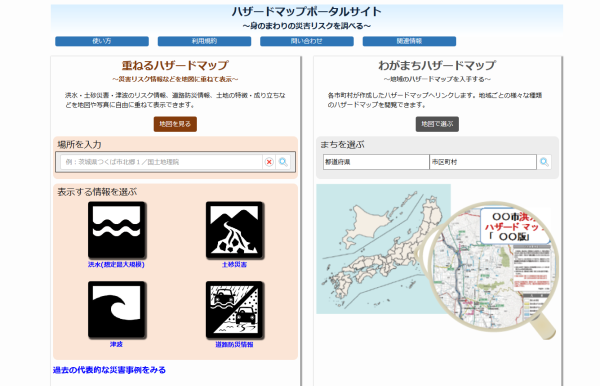Click the 洪水(想定最大規模) flood icon
Image resolution: width=600 pixels, height=386 pixels.
pos(117,230)
